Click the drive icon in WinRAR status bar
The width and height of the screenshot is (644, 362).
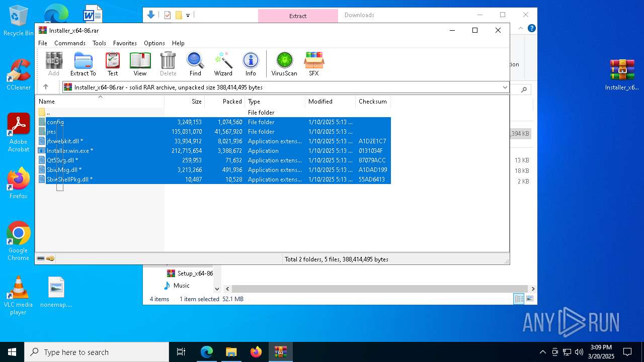[x=41, y=259]
